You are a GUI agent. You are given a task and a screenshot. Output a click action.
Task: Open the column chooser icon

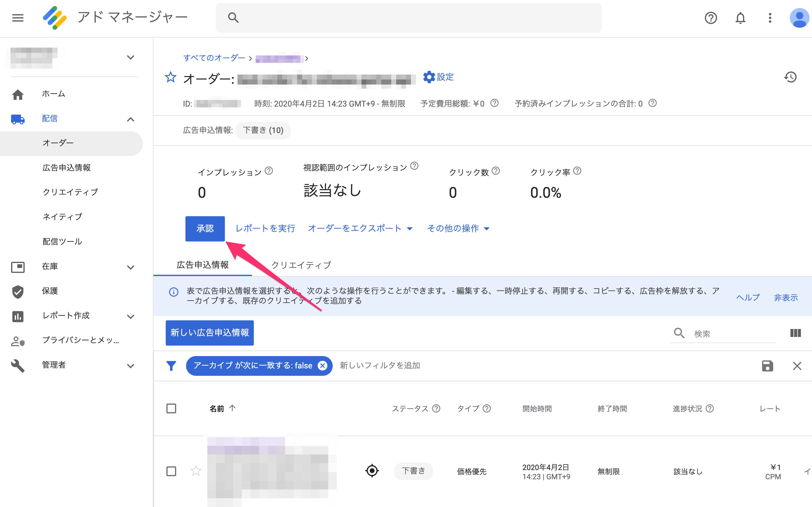click(x=795, y=333)
